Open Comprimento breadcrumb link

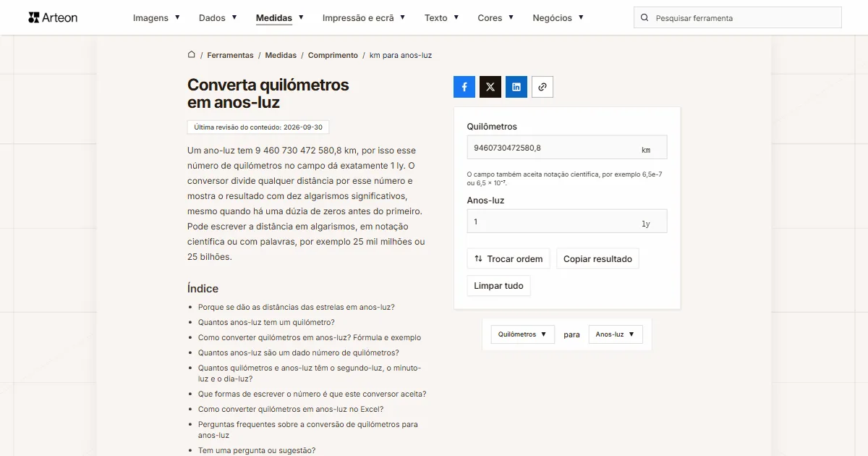point(333,55)
